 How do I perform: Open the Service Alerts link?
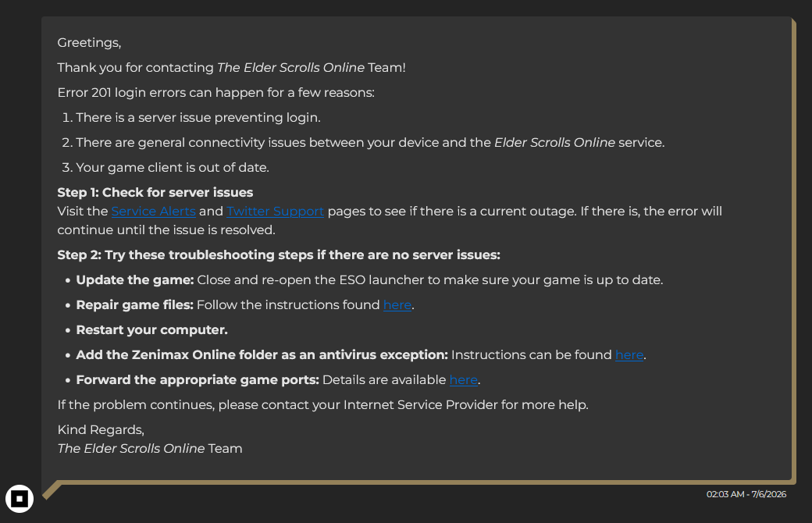[x=153, y=212]
